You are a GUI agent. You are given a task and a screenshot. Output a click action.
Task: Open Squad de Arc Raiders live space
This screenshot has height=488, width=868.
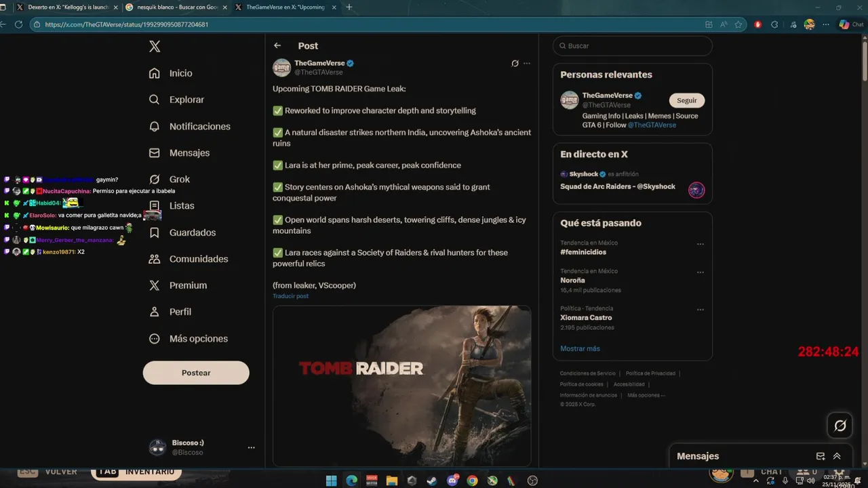pyautogui.click(x=618, y=186)
